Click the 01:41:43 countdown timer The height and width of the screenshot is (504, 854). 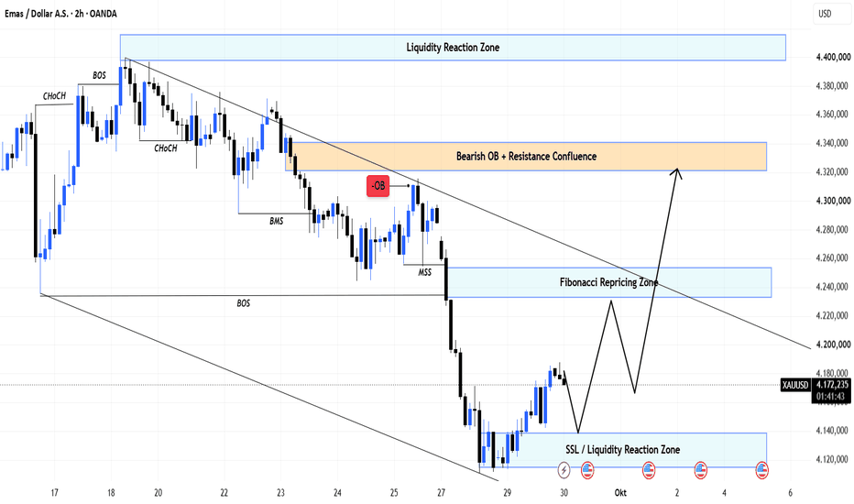[x=831, y=396]
